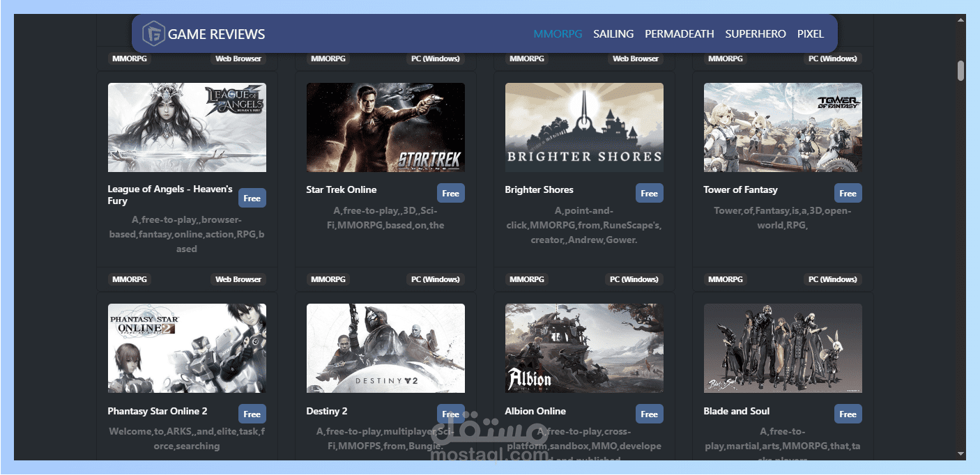Click the Destiny 2 title
The height and width of the screenshot is (475, 980).
pyautogui.click(x=327, y=411)
